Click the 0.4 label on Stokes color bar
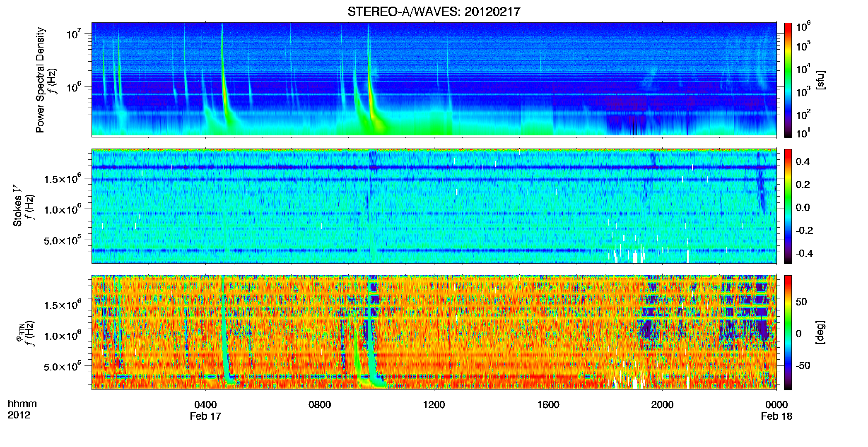 (x=803, y=161)
